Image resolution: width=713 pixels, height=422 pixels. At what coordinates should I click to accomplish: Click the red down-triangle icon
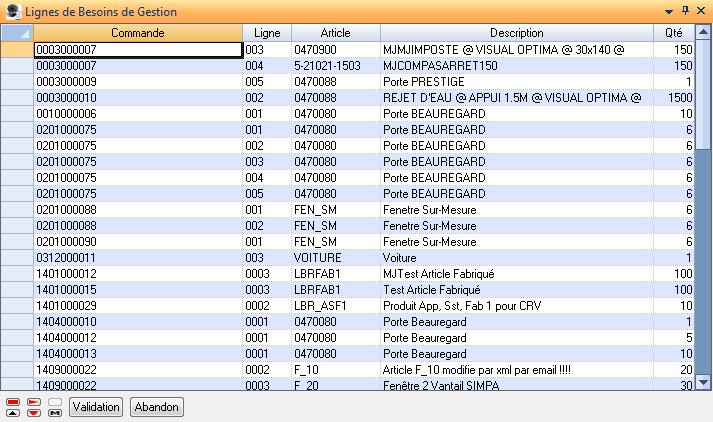(x=34, y=412)
